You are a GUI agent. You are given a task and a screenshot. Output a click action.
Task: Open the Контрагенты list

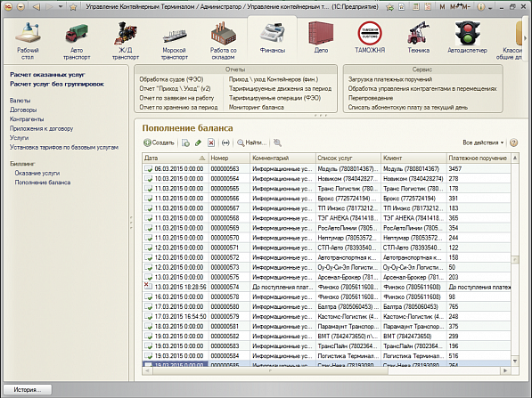click(x=27, y=119)
